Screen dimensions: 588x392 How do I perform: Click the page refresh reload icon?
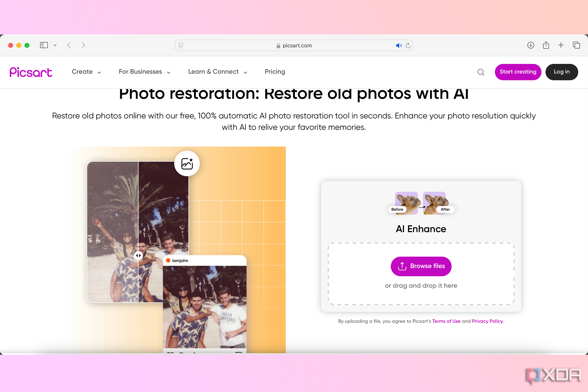[x=408, y=45]
